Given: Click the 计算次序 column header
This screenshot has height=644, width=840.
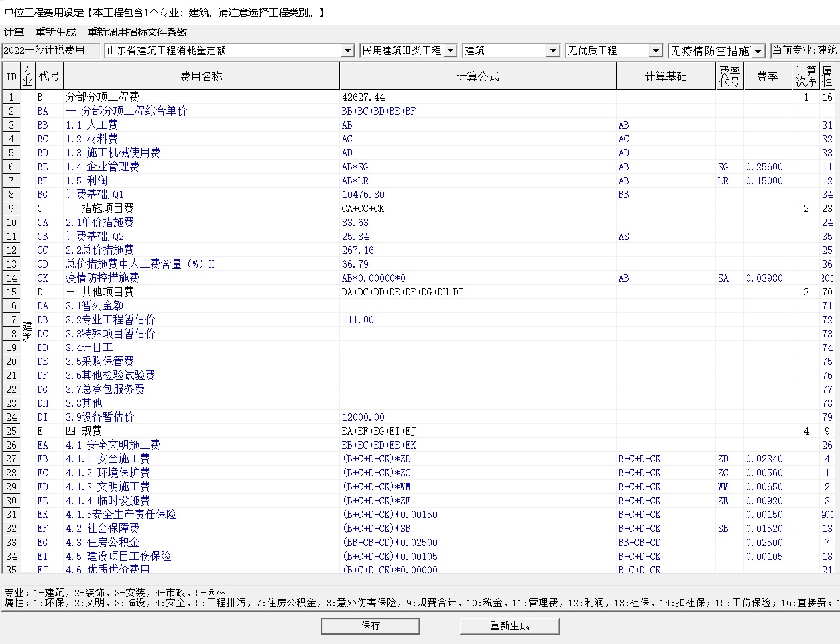Looking at the screenshot, I should pos(806,76).
